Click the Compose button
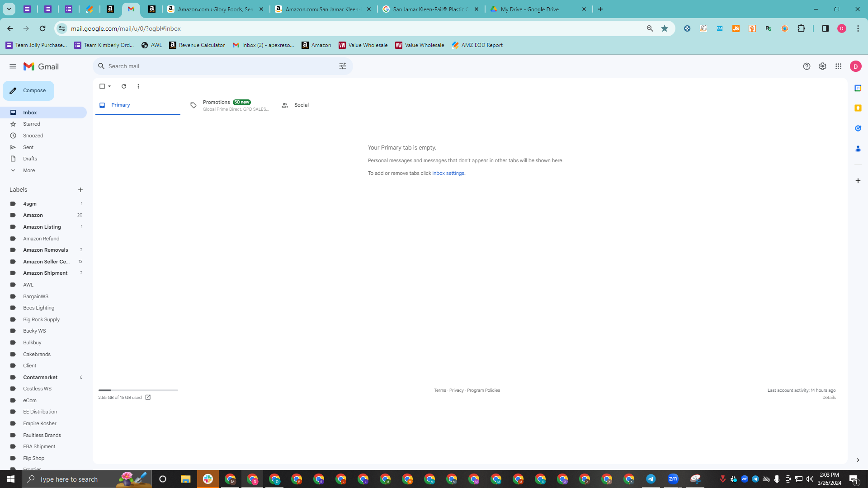The image size is (868, 488). [28, 91]
